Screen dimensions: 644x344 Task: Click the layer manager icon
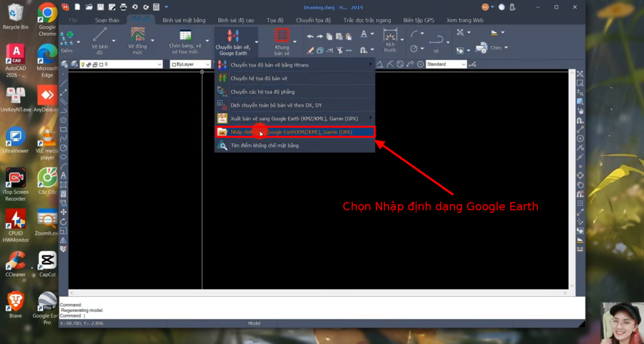[65, 64]
